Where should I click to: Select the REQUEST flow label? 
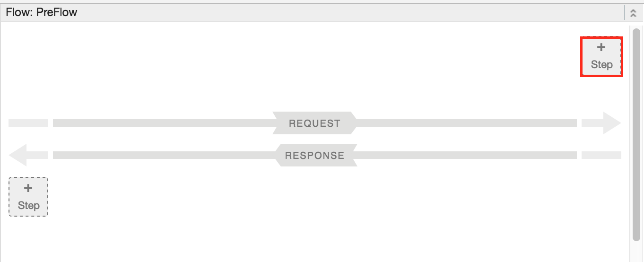tap(314, 123)
